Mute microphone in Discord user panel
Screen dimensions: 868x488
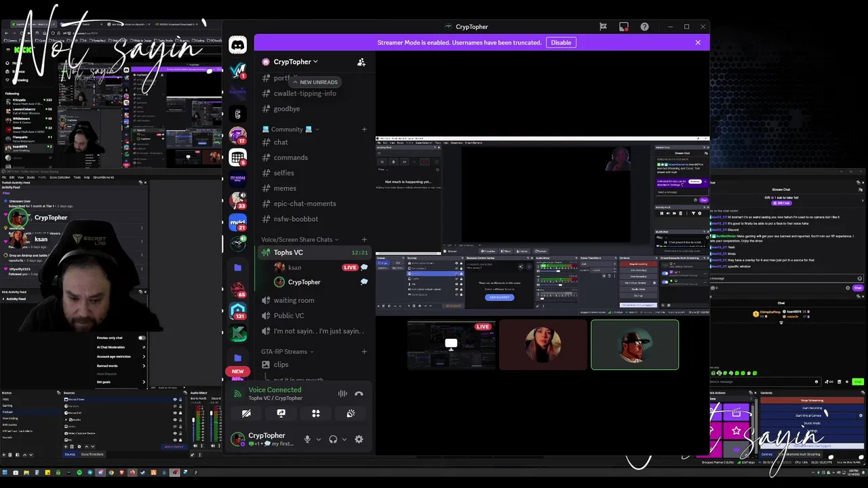tap(307, 439)
